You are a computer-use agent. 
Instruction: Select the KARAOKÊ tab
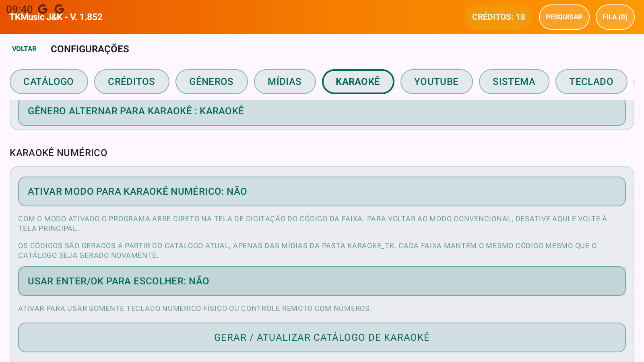358,82
